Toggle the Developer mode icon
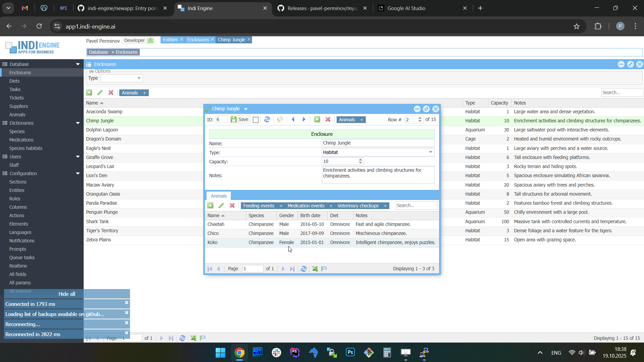 pos(151,40)
